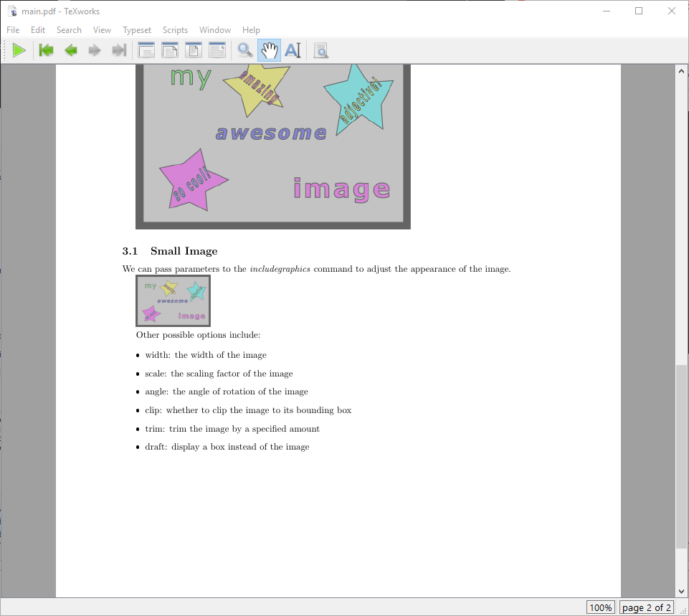
Task: Toggle the hand scroll tool off
Action: click(269, 49)
